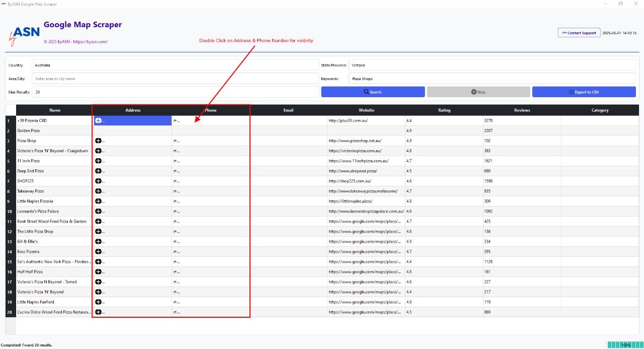The height and width of the screenshot is (349, 644).
Task: Select the rating cell of Golden Pizza row
Action: 444,131
